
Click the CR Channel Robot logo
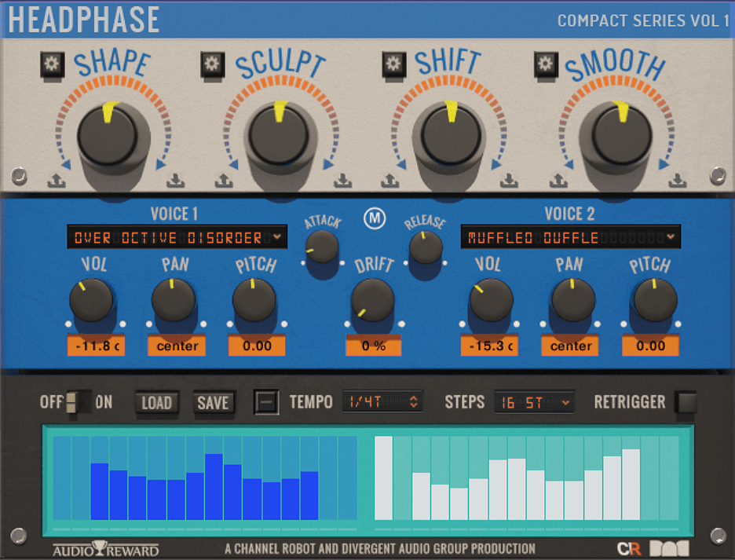pyautogui.click(x=628, y=548)
